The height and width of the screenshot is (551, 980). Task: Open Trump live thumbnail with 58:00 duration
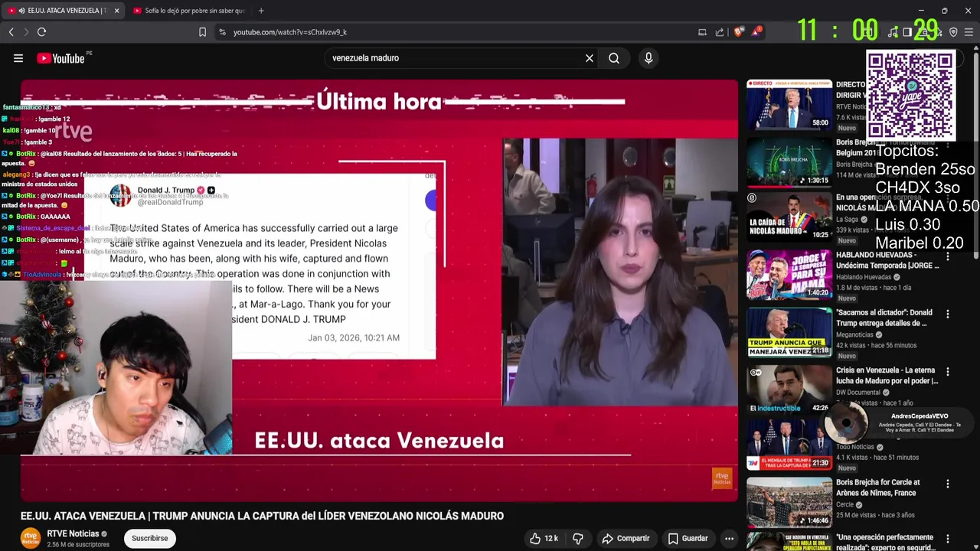789,104
